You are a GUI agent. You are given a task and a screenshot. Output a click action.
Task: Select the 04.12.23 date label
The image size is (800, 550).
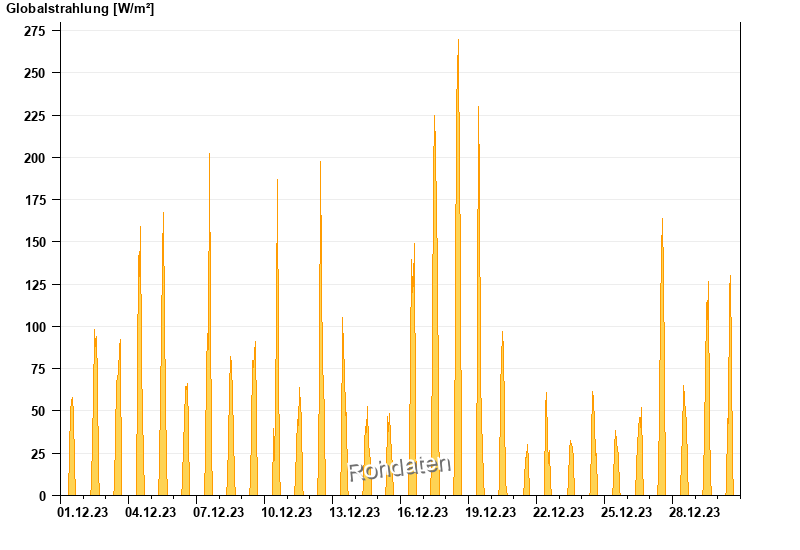coord(151,512)
